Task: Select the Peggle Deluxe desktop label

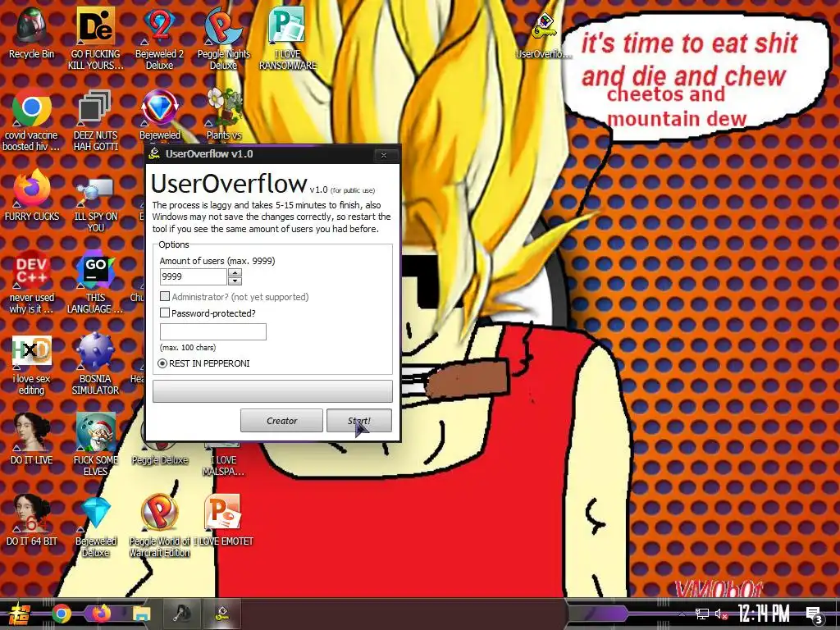Action: (160, 459)
